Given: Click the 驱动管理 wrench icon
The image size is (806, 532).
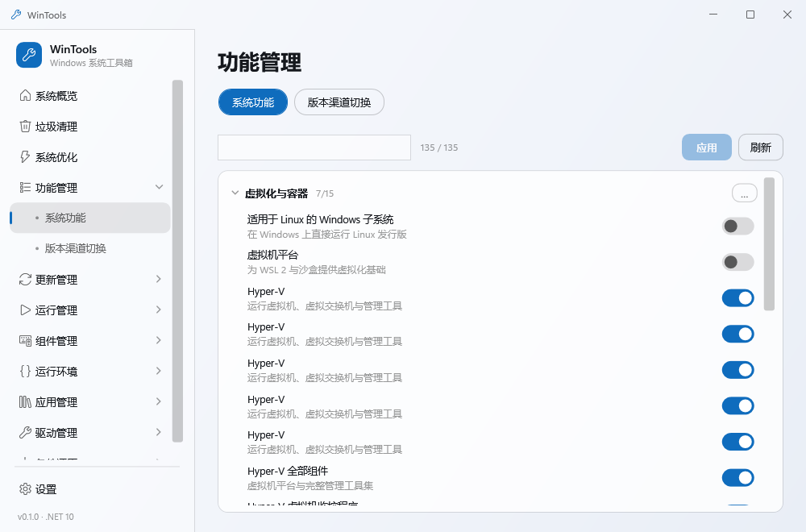Looking at the screenshot, I should tap(25, 432).
